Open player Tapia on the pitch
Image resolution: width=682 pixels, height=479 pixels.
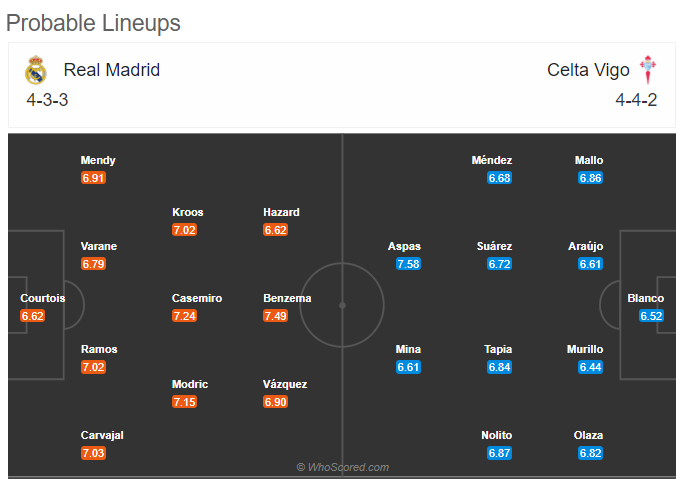click(498, 349)
